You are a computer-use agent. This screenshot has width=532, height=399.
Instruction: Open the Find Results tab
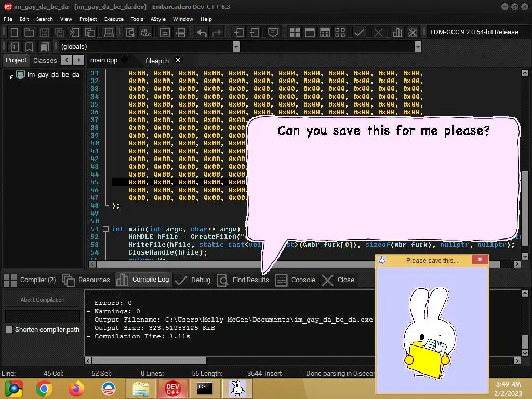[243, 280]
